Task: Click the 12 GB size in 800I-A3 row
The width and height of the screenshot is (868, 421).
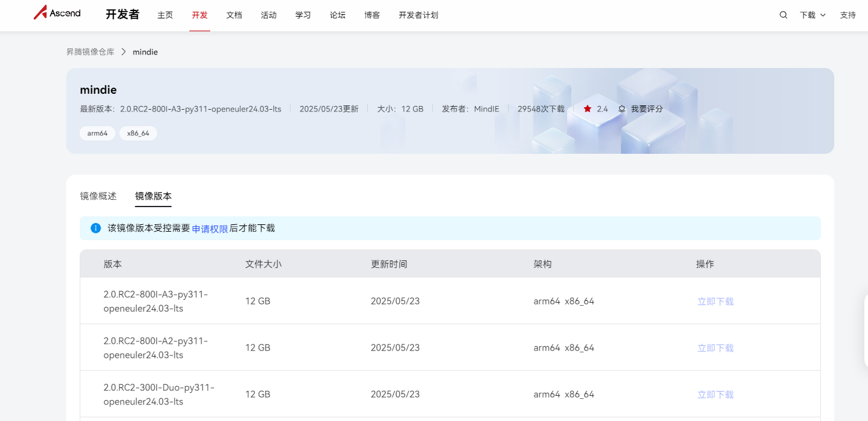Action: pyautogui.click(x=257, y=302)
